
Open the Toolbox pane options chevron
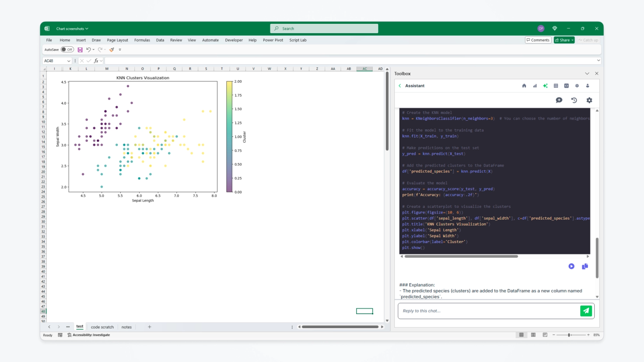[x=587, y=74]
